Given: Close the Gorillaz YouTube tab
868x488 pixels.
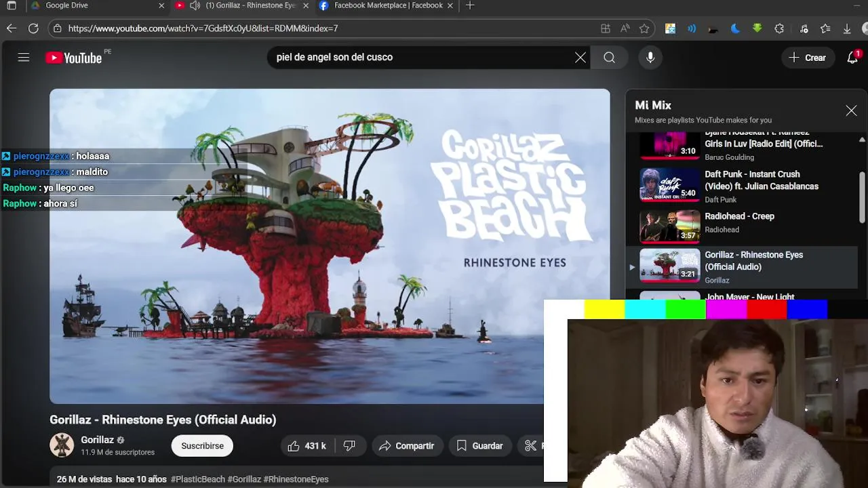Looking at the screenshot, I should (306, 5).
